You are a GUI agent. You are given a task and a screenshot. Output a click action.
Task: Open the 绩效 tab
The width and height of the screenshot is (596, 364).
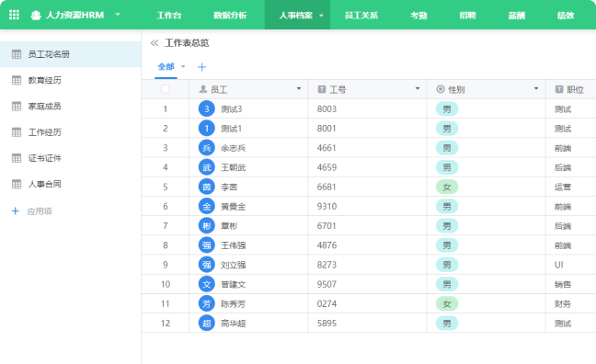click(566, 16)
